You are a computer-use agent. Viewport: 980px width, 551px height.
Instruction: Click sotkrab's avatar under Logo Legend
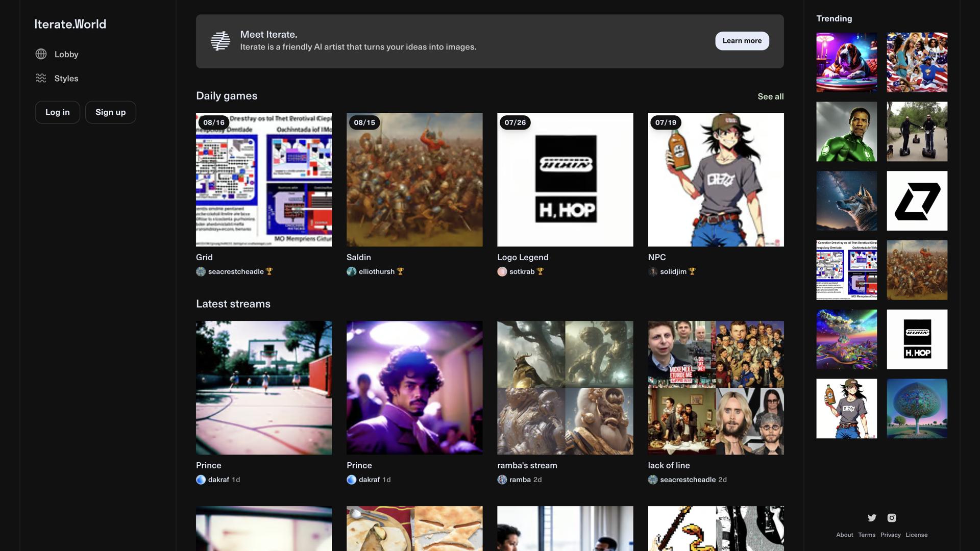pos(502,271)
